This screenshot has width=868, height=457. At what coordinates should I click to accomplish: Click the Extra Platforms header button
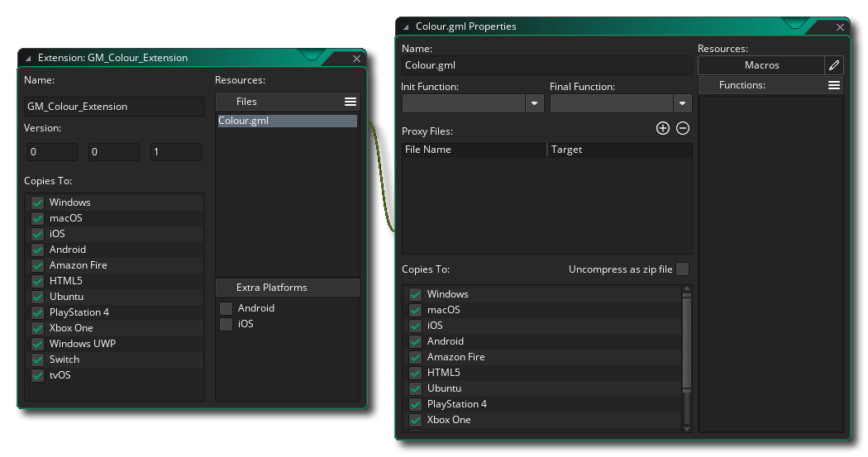287,288
